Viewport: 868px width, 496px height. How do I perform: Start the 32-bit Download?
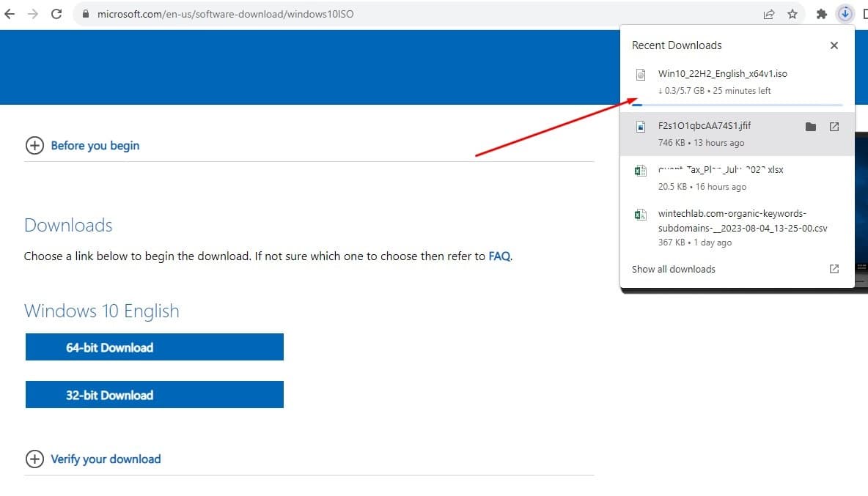click(154, 394)
